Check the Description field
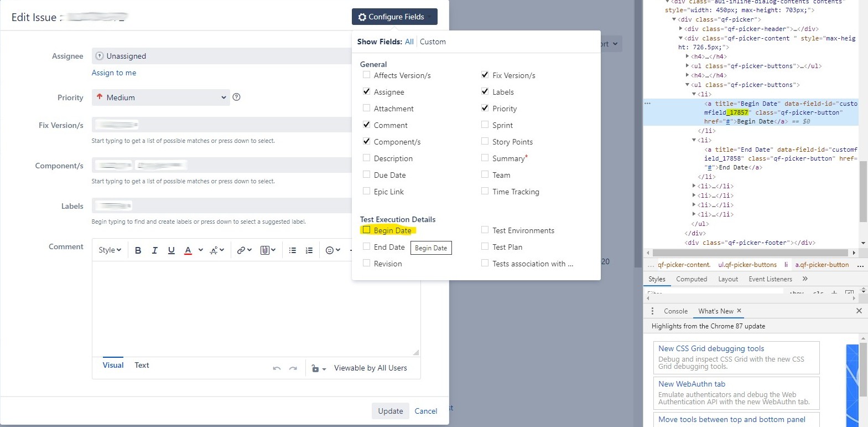The width and height of the screenshot is (868, 427). (366, 158)
